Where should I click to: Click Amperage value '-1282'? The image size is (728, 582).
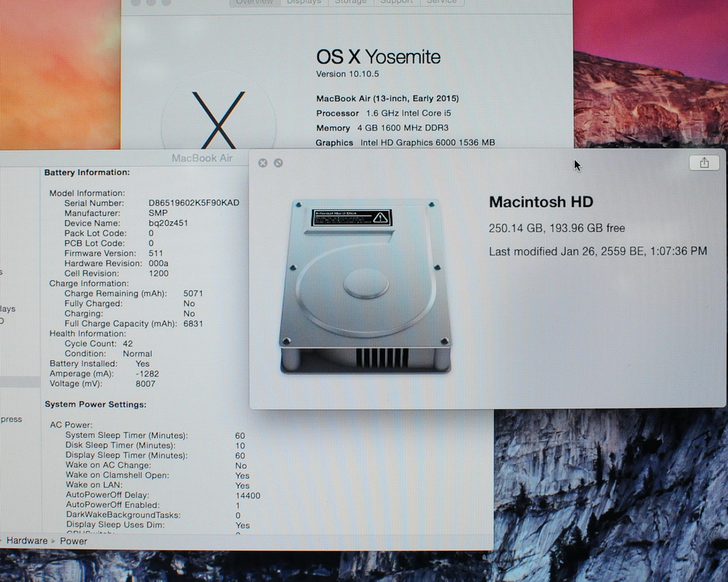147,374
